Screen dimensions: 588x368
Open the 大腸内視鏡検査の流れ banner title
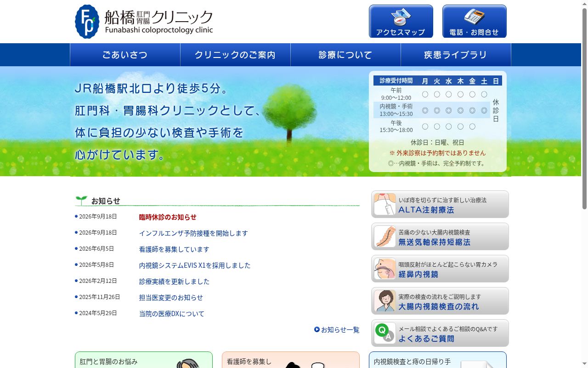[438, 306]
